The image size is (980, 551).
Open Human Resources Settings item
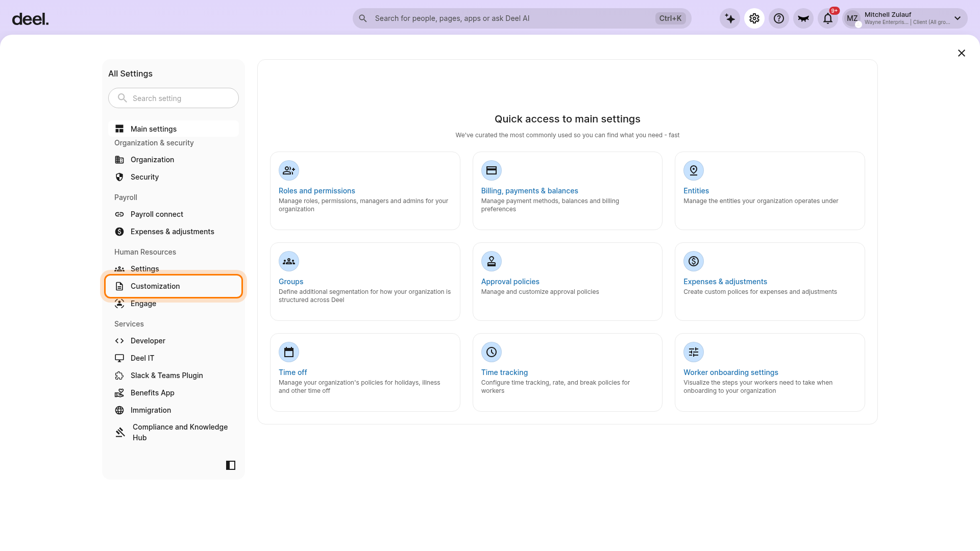[174, 269]
